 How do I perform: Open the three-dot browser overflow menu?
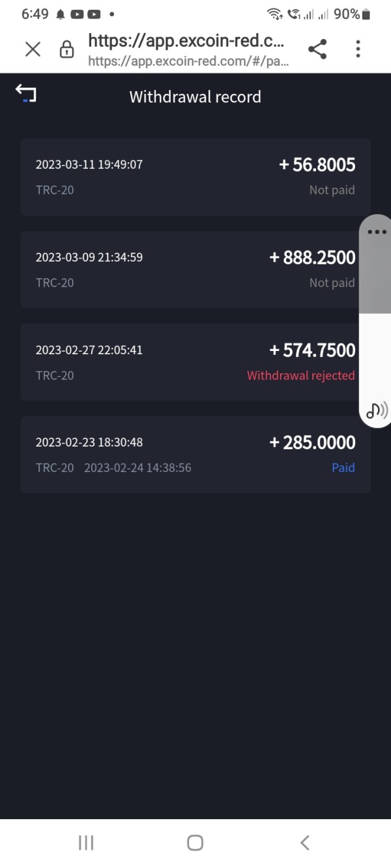click(358, 49)
